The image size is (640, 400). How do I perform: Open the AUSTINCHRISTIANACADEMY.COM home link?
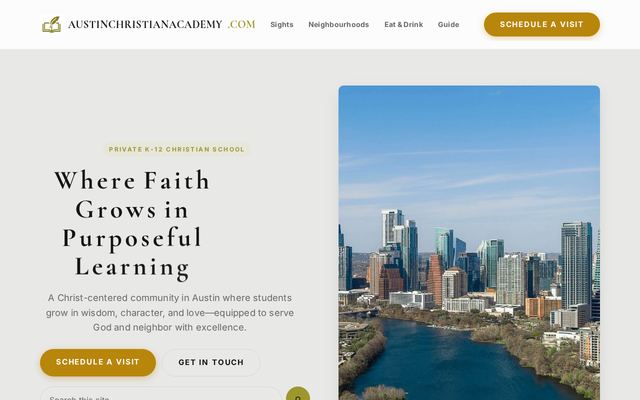pyautogui.click(x=149, y=24)
